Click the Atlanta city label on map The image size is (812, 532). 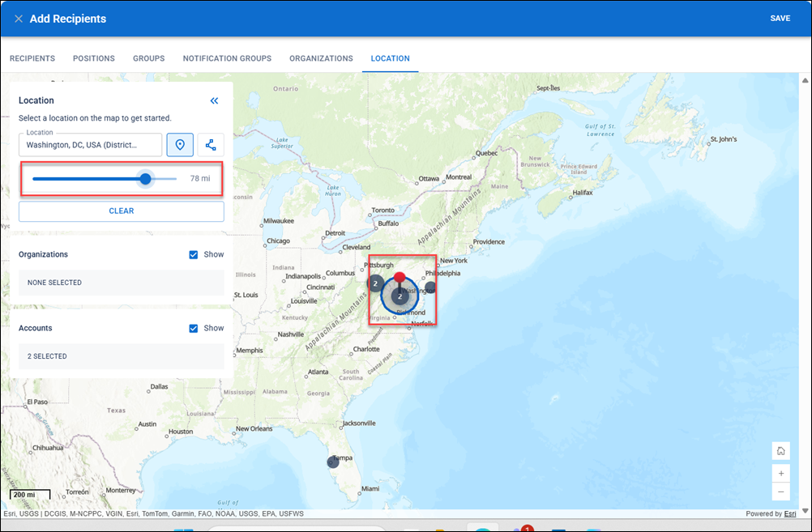[x=318, y=372]
